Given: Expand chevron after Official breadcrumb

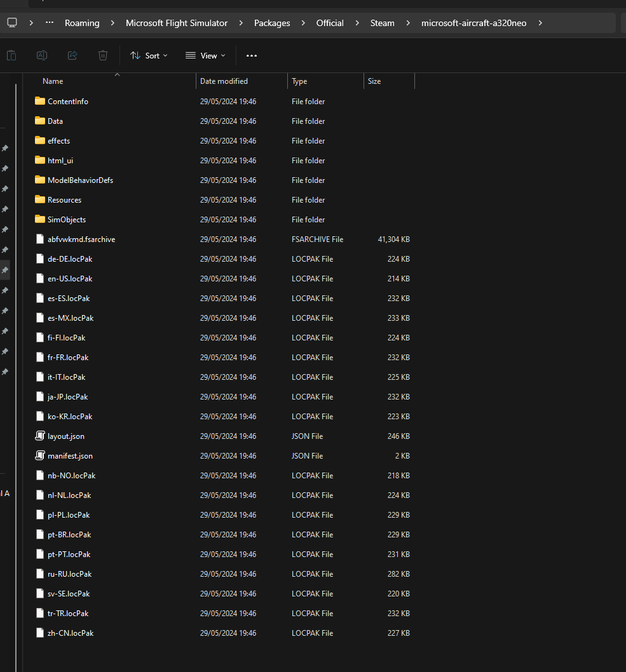Looking at the screenshot, I should point(357,23).
